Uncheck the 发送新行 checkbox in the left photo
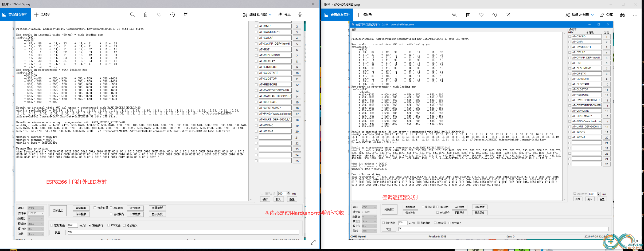The image size is (644, 251). click(90, 225)
